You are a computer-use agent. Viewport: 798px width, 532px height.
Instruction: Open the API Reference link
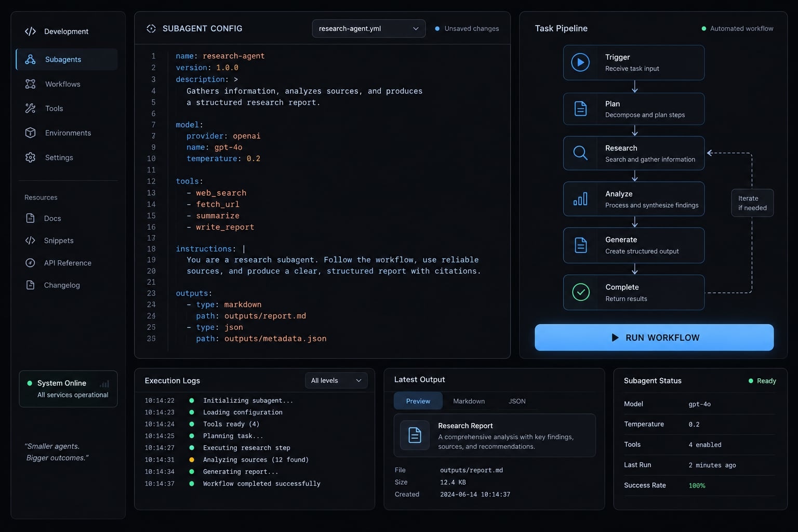(67, 263)
